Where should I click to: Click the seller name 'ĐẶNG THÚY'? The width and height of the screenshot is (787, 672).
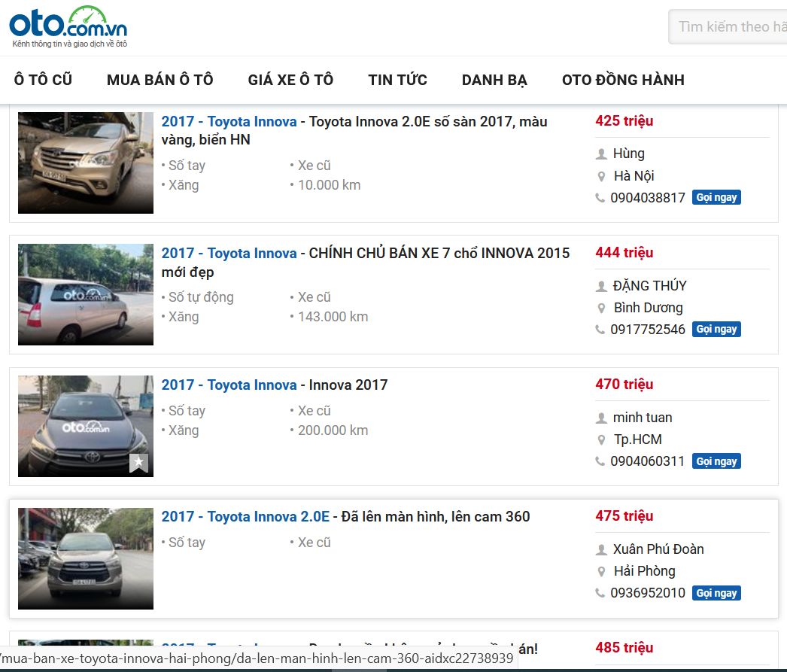[649, 285]
